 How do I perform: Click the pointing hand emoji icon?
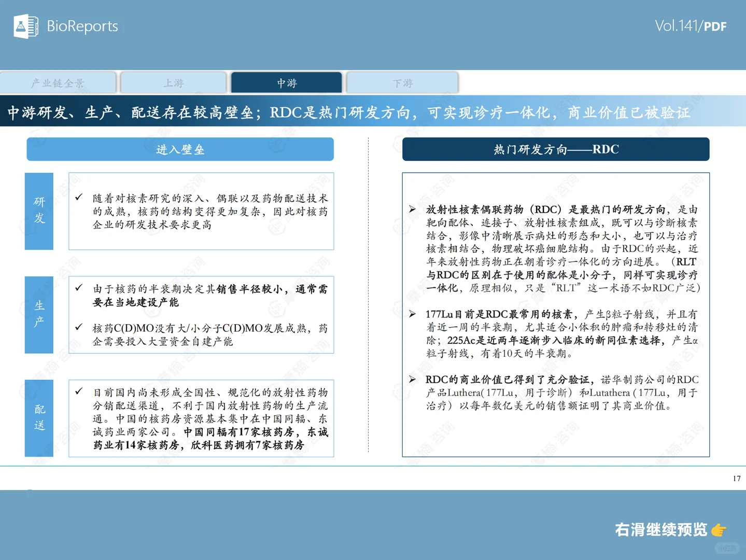coord(719,530)
